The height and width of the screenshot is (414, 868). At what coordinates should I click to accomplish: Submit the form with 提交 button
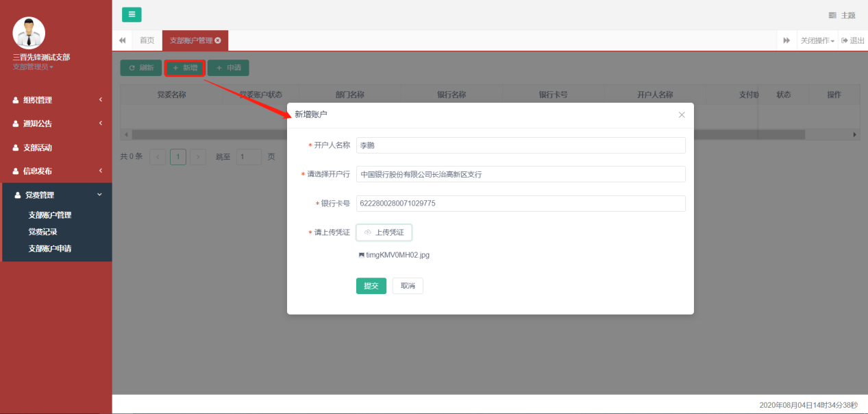[x=371, y=286]
